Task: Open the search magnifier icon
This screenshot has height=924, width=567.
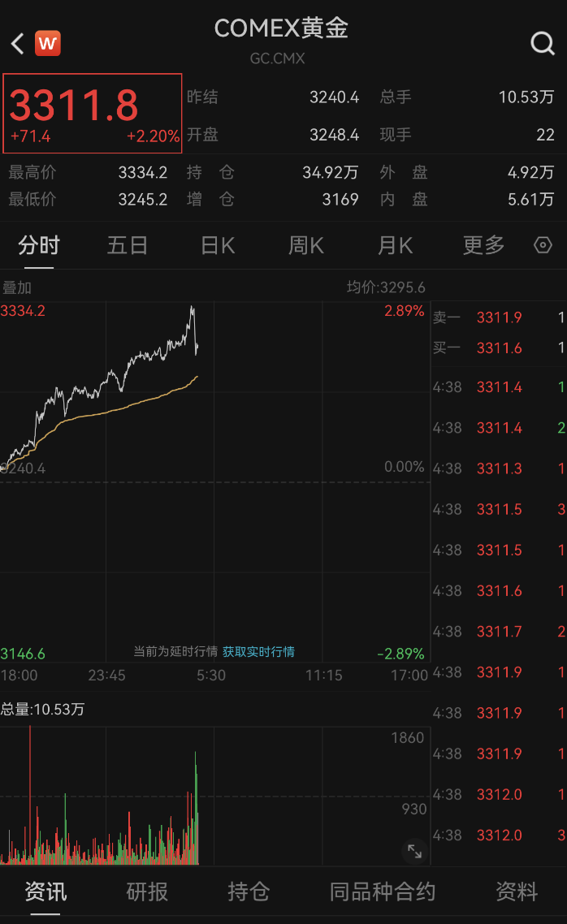Action: [543, 43]
